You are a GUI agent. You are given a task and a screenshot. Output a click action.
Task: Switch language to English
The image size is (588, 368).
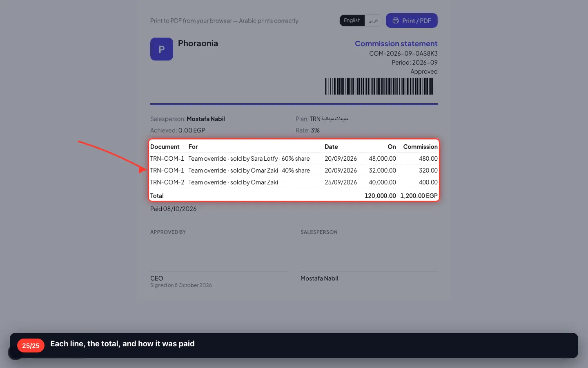pyautogui.click(x=352, y=20)
